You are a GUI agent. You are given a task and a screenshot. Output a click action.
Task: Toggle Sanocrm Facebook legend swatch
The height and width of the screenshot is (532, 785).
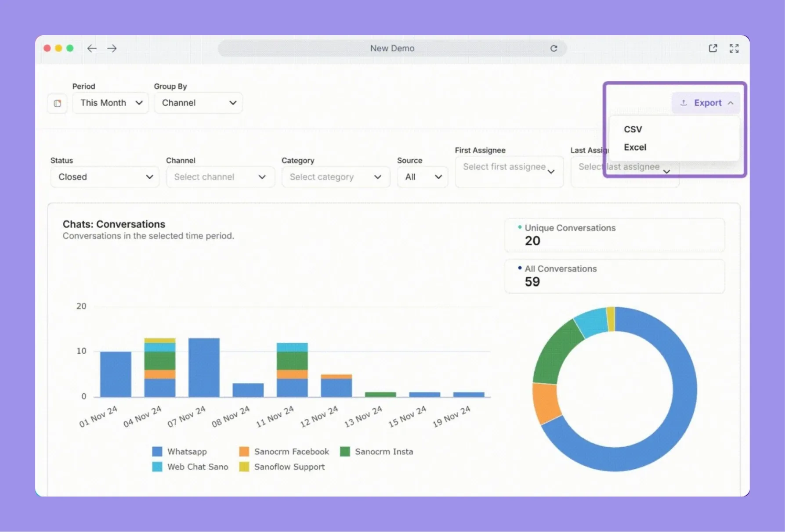244,452
